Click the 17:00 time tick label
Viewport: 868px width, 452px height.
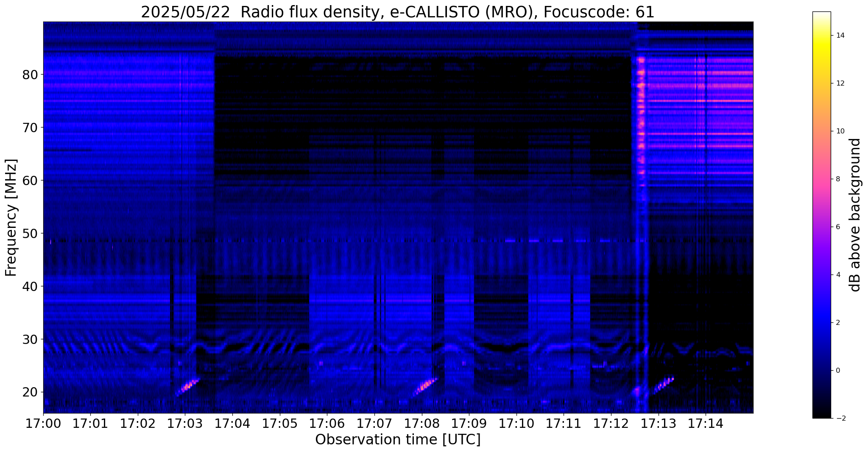click(43, 424)
